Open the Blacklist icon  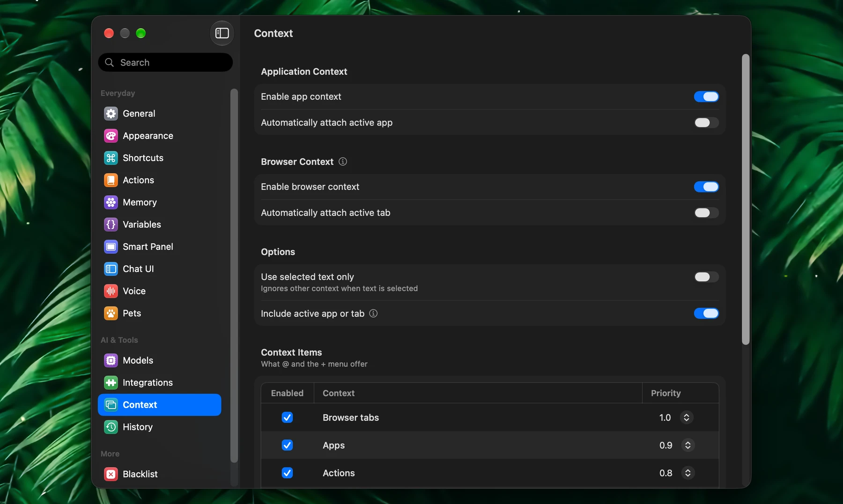click(111, 474)
